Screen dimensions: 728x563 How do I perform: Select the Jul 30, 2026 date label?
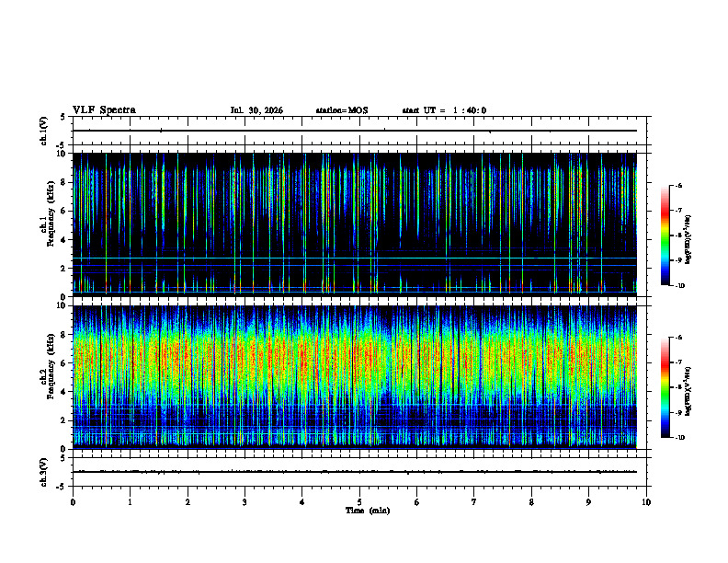point(256,110)
